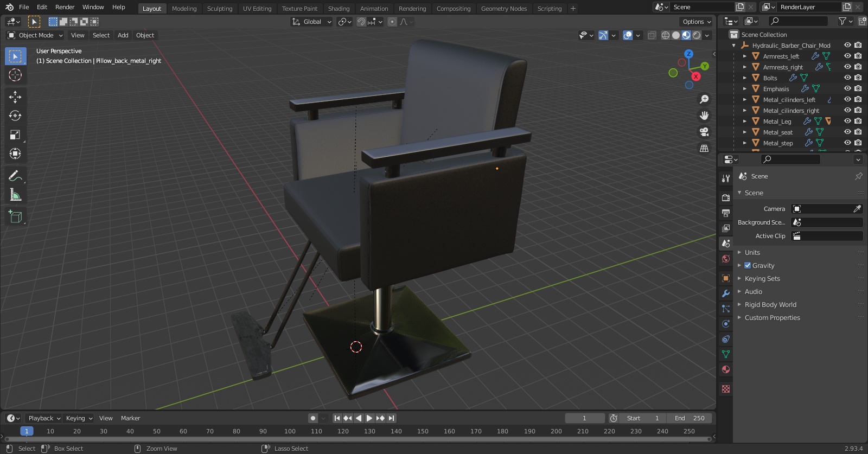Hide Armrests_left in viewport
Viewport: 868px width, 454px height.
tap(847, 56)
